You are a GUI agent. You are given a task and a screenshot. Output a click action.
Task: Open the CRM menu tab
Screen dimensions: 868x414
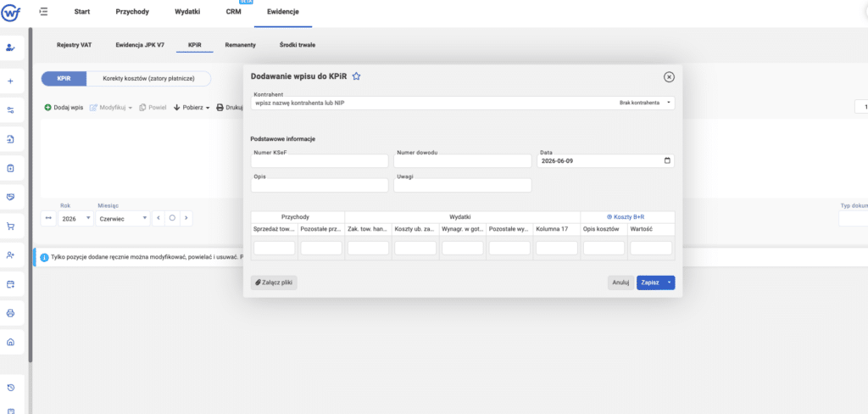(x=234, y=12)
